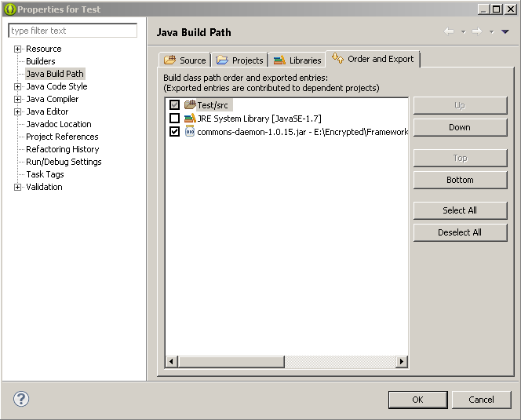
Task: Select the Resource tree item label
Action: [x=43, y=49]
